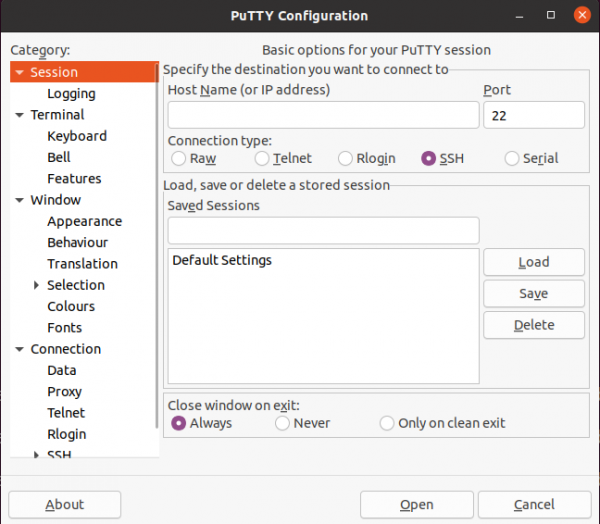Select the Selection category
Image resolution: width=600 pixels, height=524 pixels.
coord(76,285)
